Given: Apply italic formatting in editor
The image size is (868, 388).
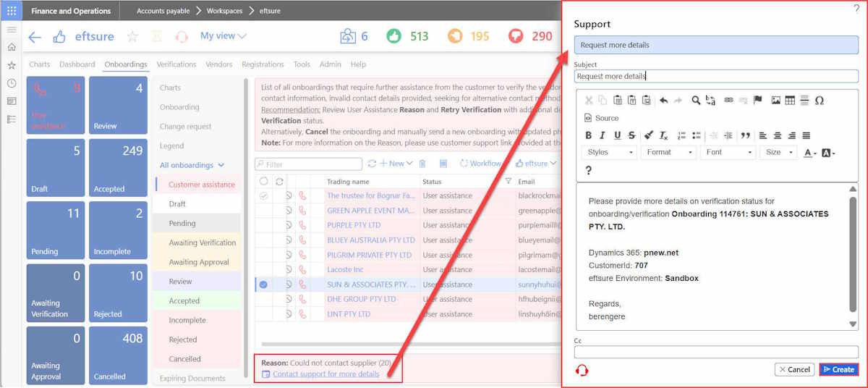Looking at the screenshot, I should 603,135.
